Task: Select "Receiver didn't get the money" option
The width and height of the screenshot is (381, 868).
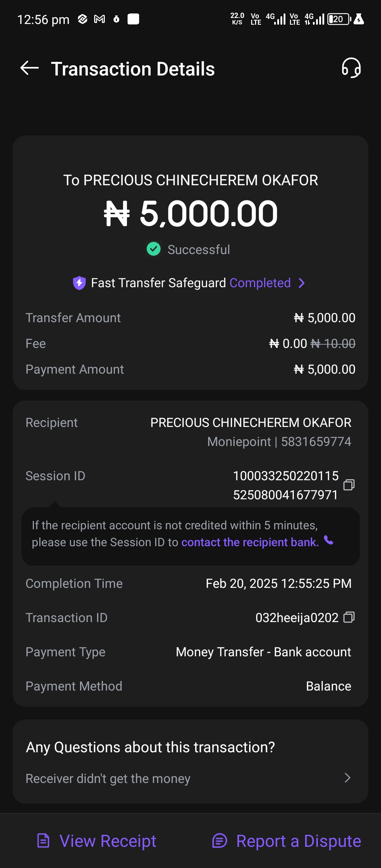Action: point(108,778)
